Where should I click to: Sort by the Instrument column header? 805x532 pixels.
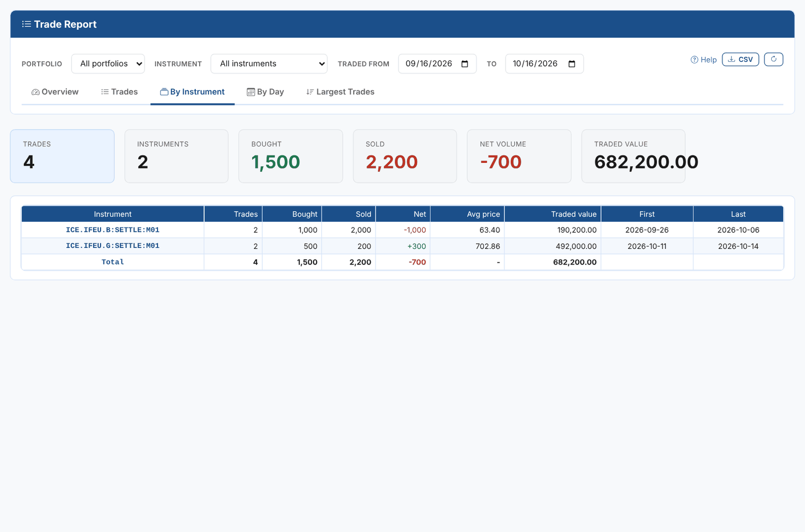(113, 214)
